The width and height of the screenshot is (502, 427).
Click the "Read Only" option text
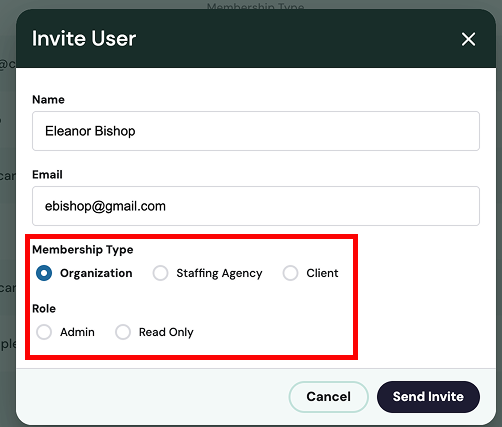pos(166,332)
